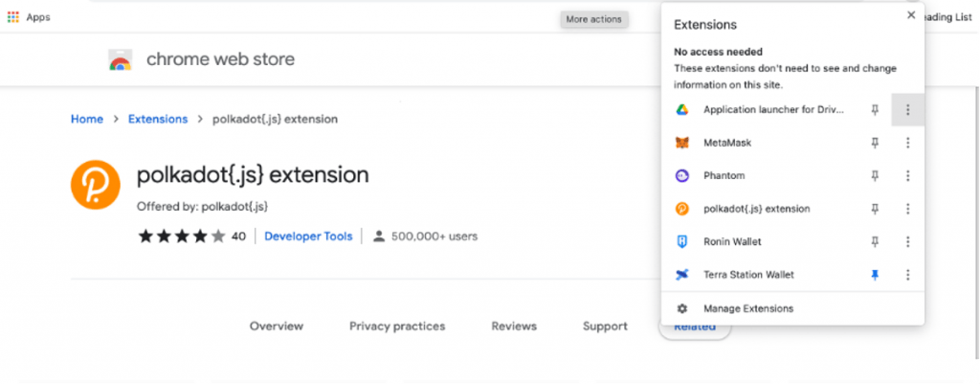Open three-dot menu for Phantom

tap(907, 176)
